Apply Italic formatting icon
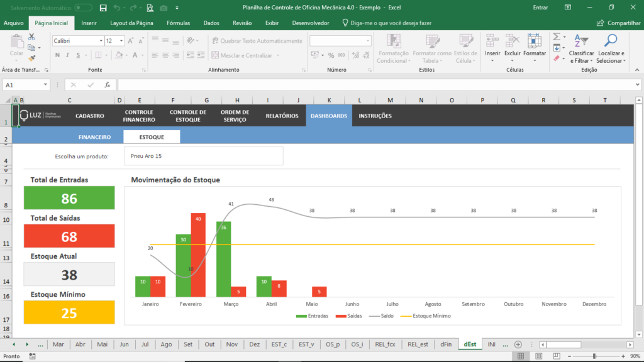This screenshot has width=644, height=362. click(68, 55)
